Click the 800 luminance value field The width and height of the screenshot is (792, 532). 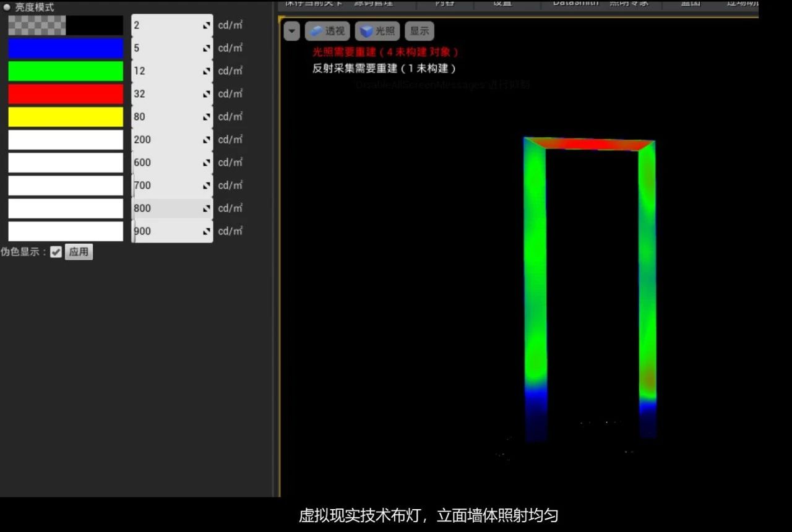172,208
